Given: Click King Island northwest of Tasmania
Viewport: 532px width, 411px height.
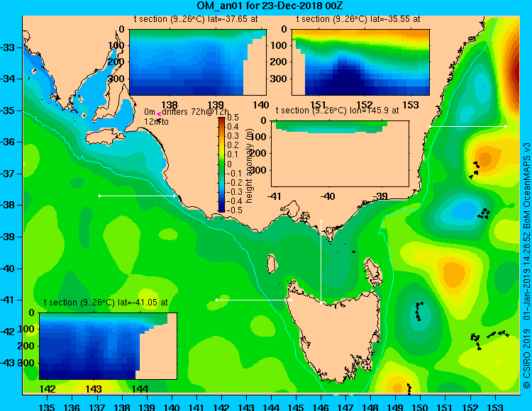Looking at the screenshot, I should click(271, 264).
